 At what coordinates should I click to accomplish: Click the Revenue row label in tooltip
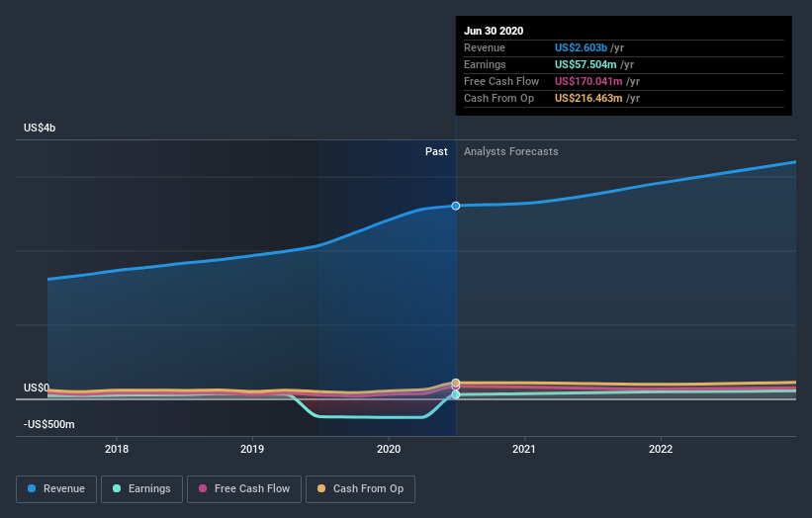pyautogui.click(x=485, y=47)
